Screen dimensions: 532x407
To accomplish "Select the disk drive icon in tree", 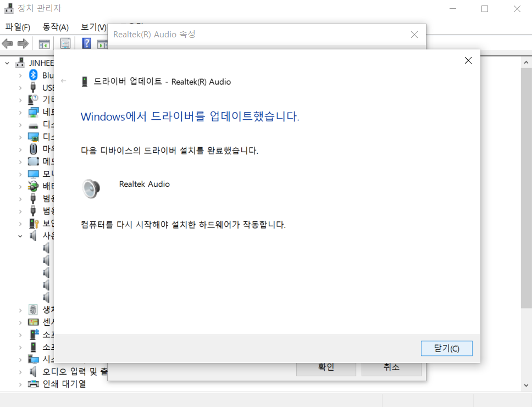I will click(33, 126).
